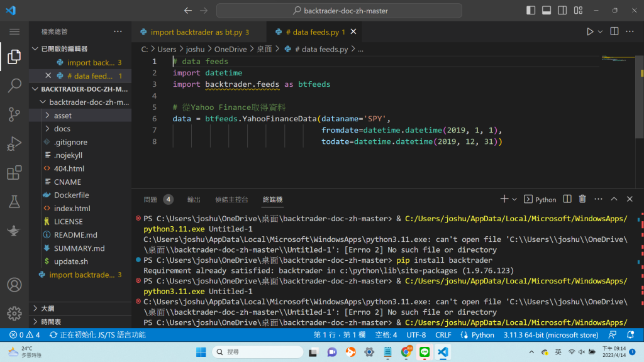The width and height of the screenshot is (644, 362).
Task: Open the Testing flask view
Action: pos(14,202)
